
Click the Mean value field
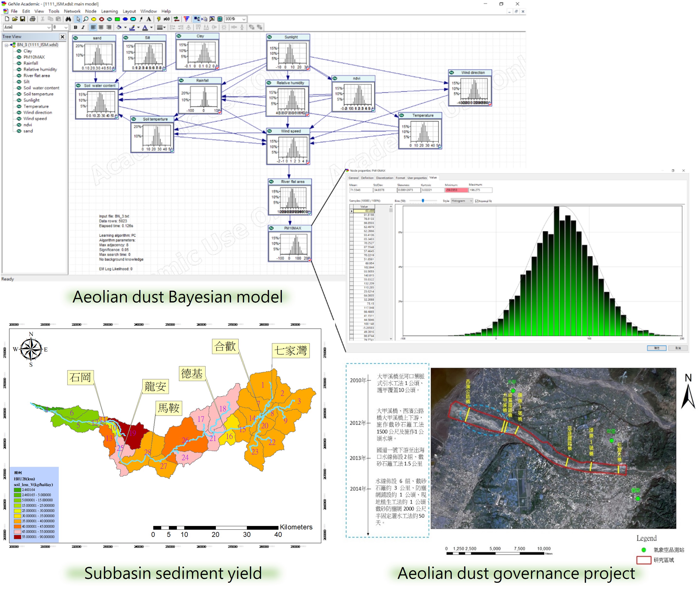pos(360,190)
